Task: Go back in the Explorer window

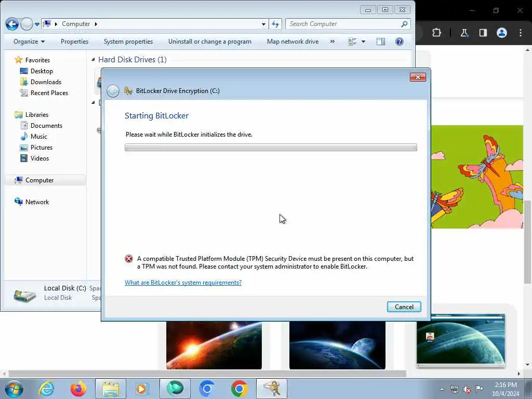Action: [12, 24]
